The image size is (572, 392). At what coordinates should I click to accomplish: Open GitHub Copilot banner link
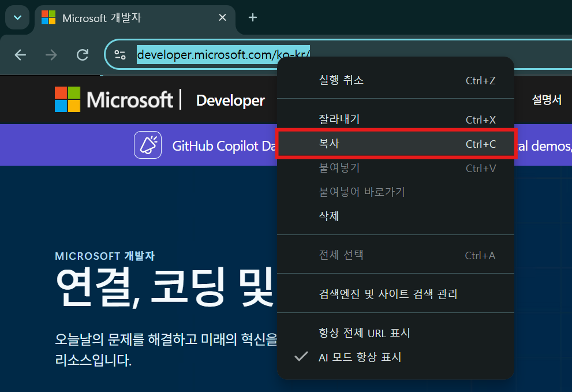tap(224, 146)
